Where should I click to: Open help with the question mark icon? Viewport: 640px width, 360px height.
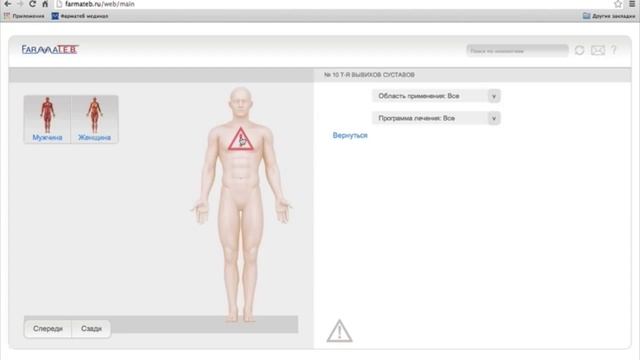(613, 50)
